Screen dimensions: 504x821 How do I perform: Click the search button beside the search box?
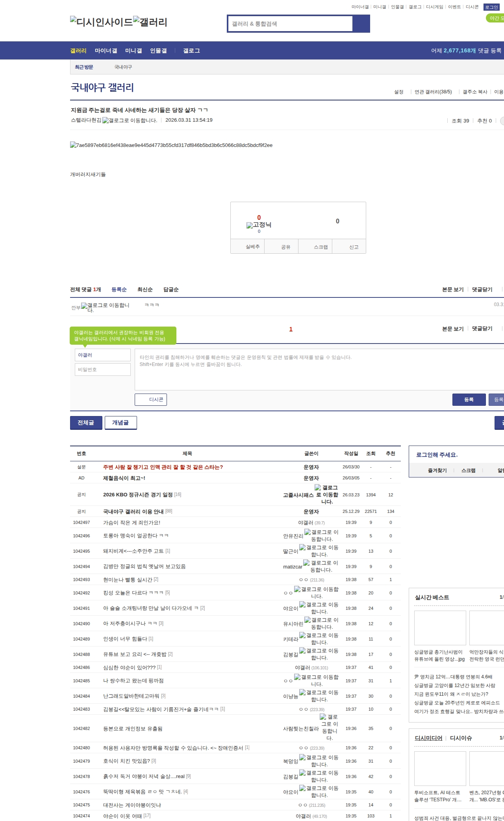pos(361,24)
